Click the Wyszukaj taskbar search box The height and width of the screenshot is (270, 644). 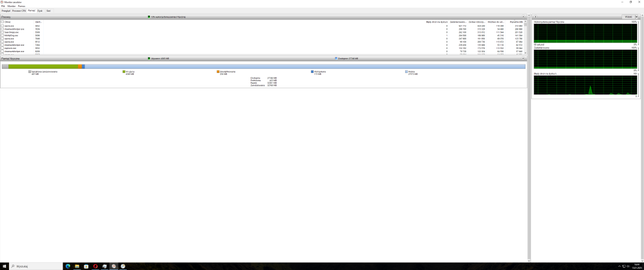pyautogui.click(x=35, y=266)
